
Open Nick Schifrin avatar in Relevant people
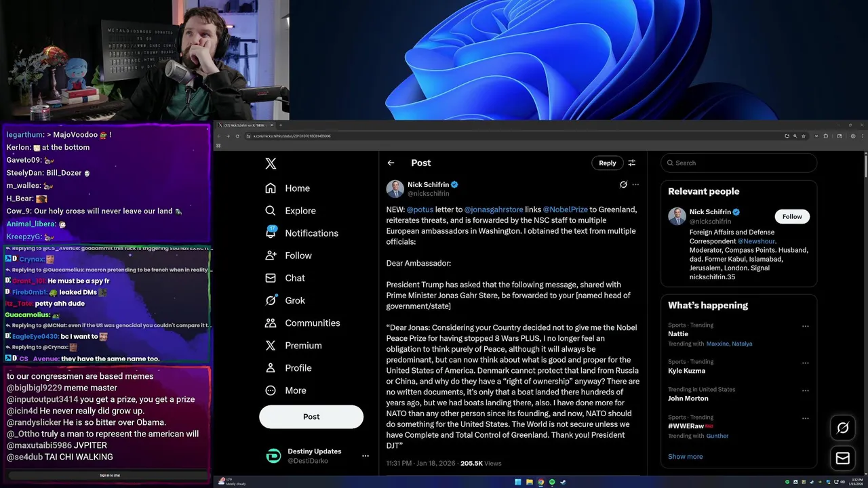(x=677, y=216)
